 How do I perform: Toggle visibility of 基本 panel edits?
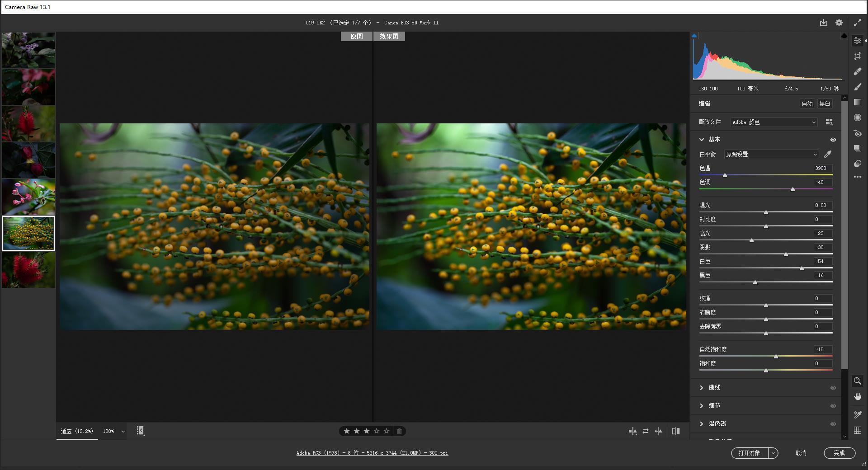point(833,140)
